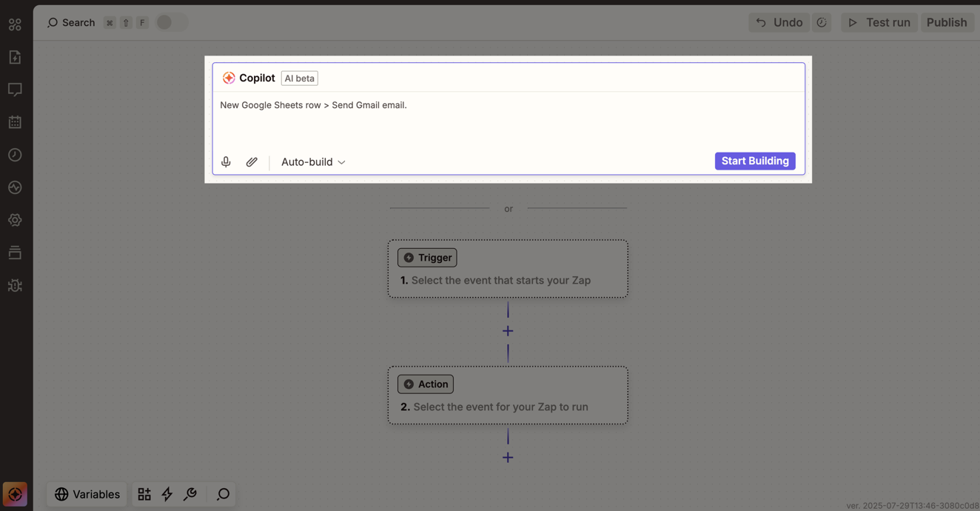This screenshot has height=511, width=980.
Task: Click the Copilot logo in panel header
Action: (229, 78)
